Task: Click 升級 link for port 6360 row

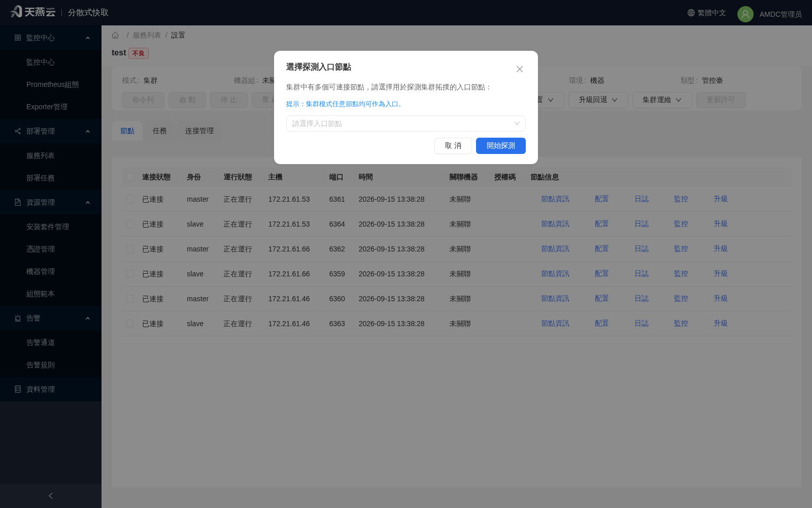Action: [x=721, y=299]
